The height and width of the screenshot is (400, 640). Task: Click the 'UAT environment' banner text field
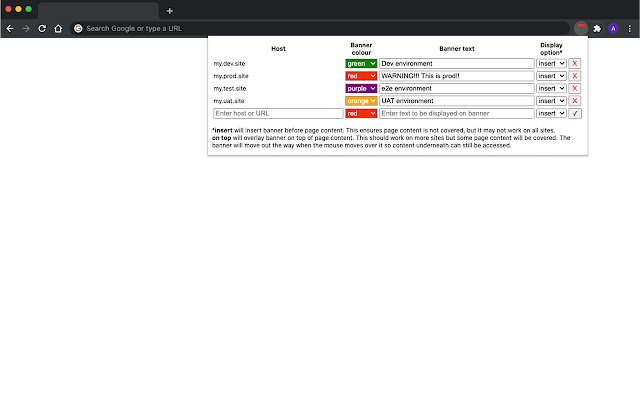pyautogui.click(x=457, y=101)
